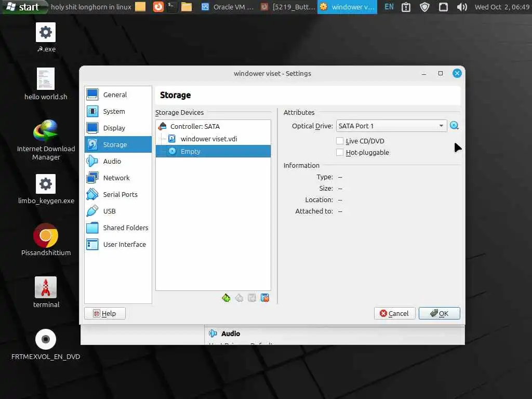Select the limbo_keygen.exe desktop icon
The image size is (532, 399).
click(x=46, y=189)
